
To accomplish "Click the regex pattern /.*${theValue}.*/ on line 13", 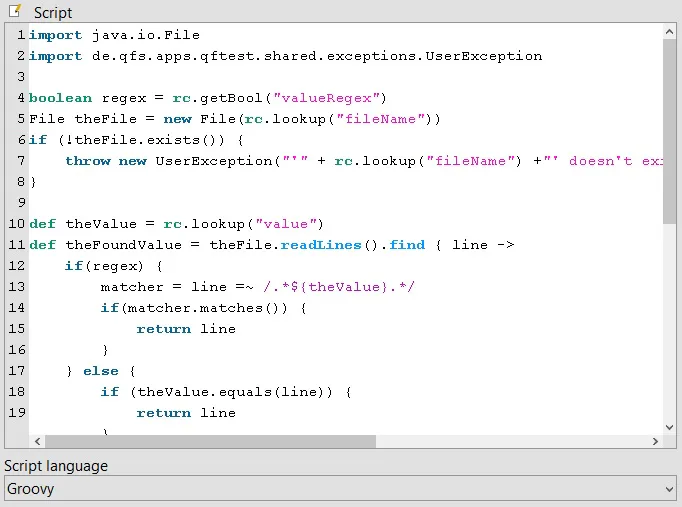I will (339, 287).
